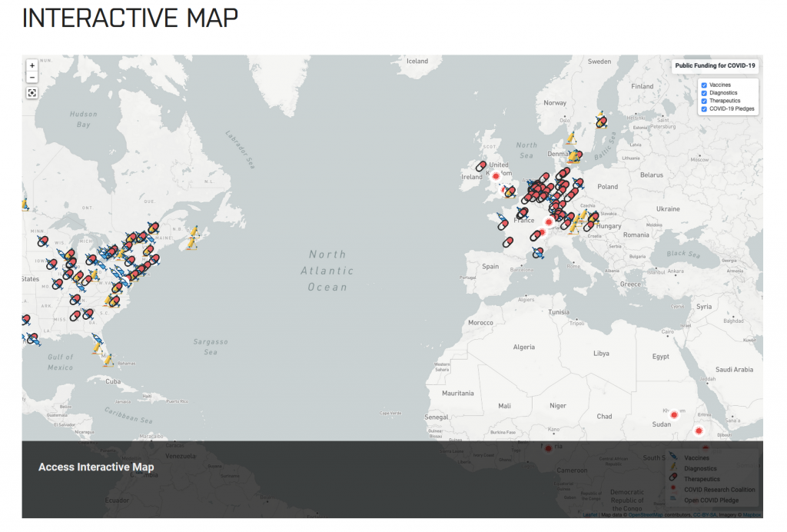The height and width of the screenshot is (532, 787).
Task: Toggle the Therapeutics layer checkbox
Action: (x=704, y=101)
